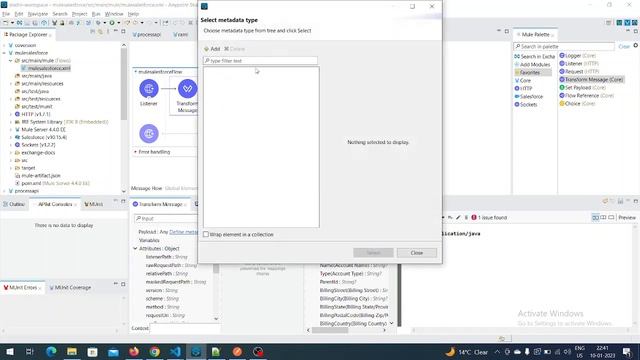Viewport: 640px width, 360px height.
Task: Open the Project menu
Action: (80, 14)
